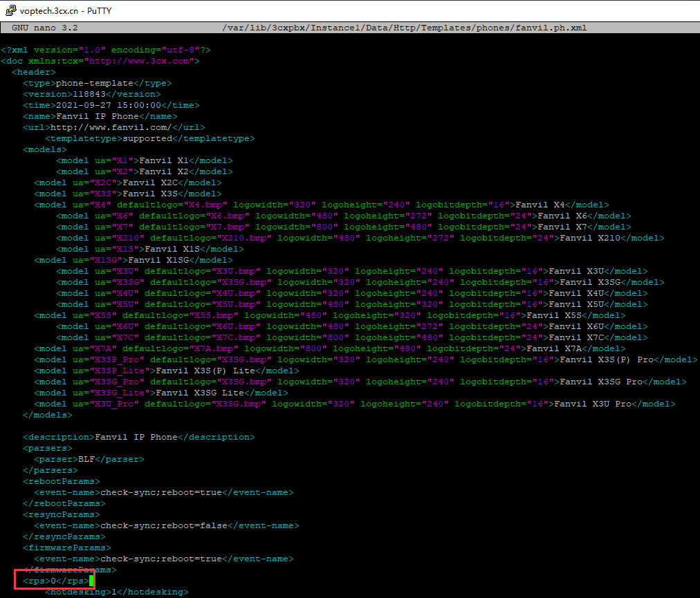Click the opening resyncParams tag line
Image resolution: width=700 pixels, height=598 pixels.
[62, 515]
